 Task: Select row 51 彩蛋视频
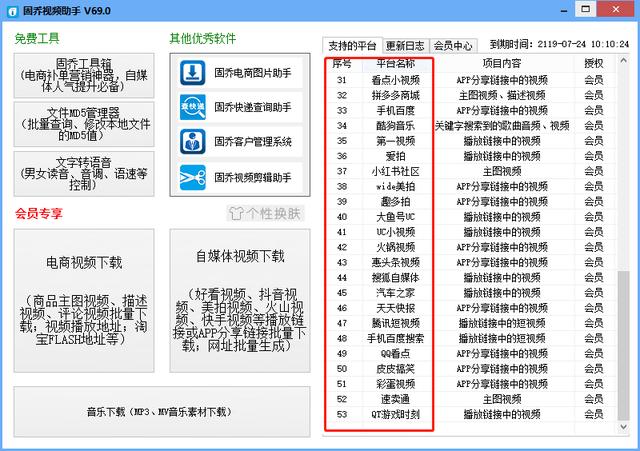click(471, 384)
